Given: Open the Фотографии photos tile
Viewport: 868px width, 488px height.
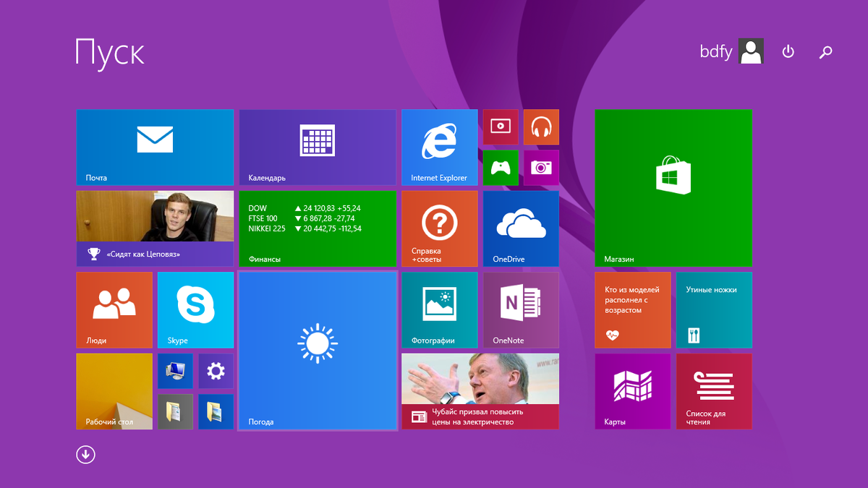Looking at the screenshot, I should pyautogui.click(x=440, y=310).
